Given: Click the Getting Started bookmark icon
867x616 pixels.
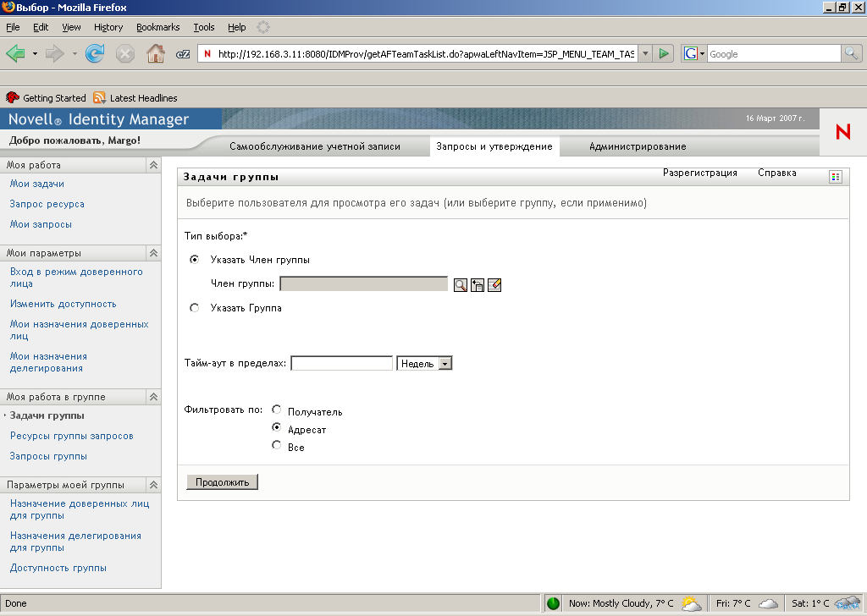Looking at the screenshot, I should click(12, 98).
